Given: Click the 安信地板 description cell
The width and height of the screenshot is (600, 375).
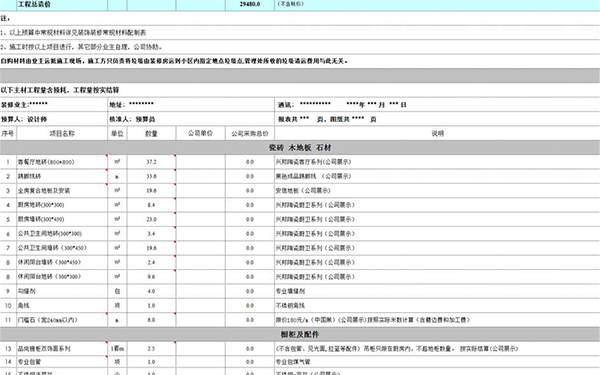Looking at the screenshot, I should pyautogui.click(x=437, y=191).
